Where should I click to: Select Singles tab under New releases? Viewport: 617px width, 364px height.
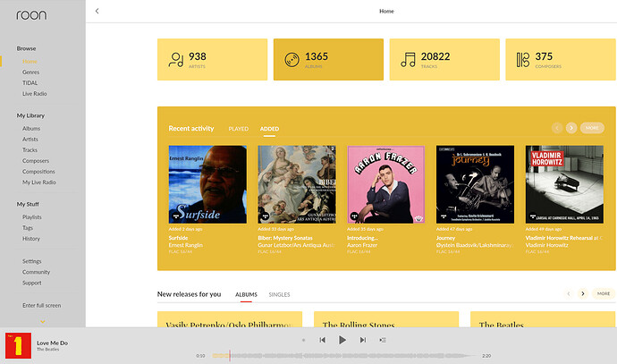[x=279, y=294]
